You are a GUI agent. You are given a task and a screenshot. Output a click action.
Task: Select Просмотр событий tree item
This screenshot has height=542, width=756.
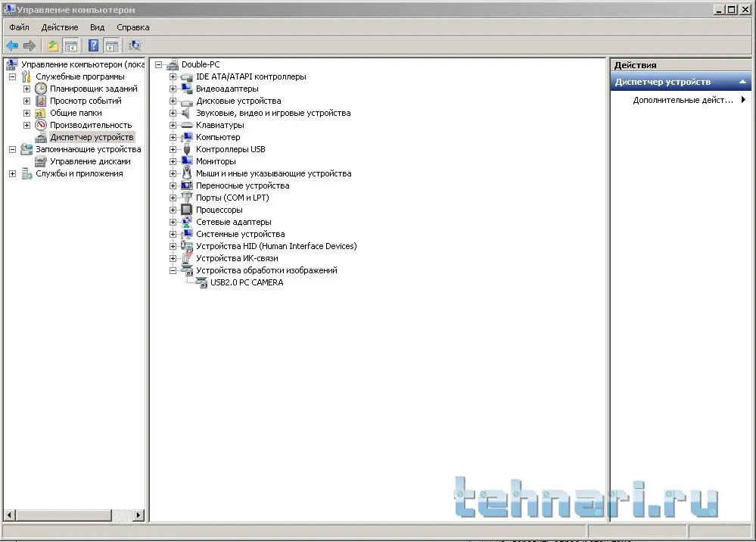[86, 101]
